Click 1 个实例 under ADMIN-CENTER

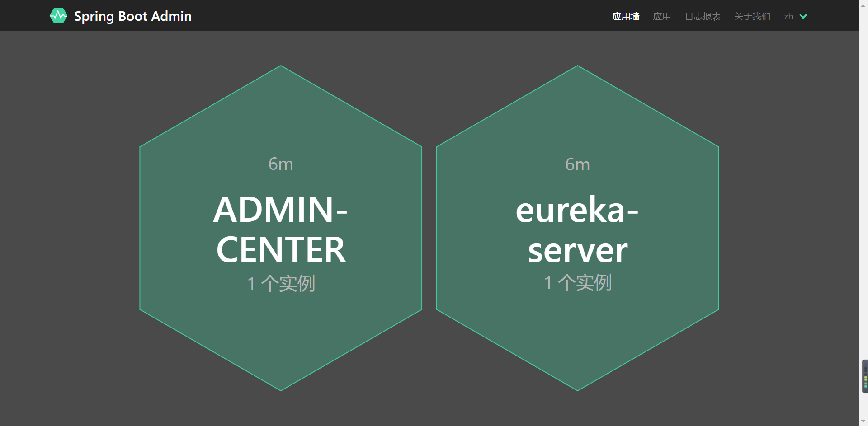(281, 283)
